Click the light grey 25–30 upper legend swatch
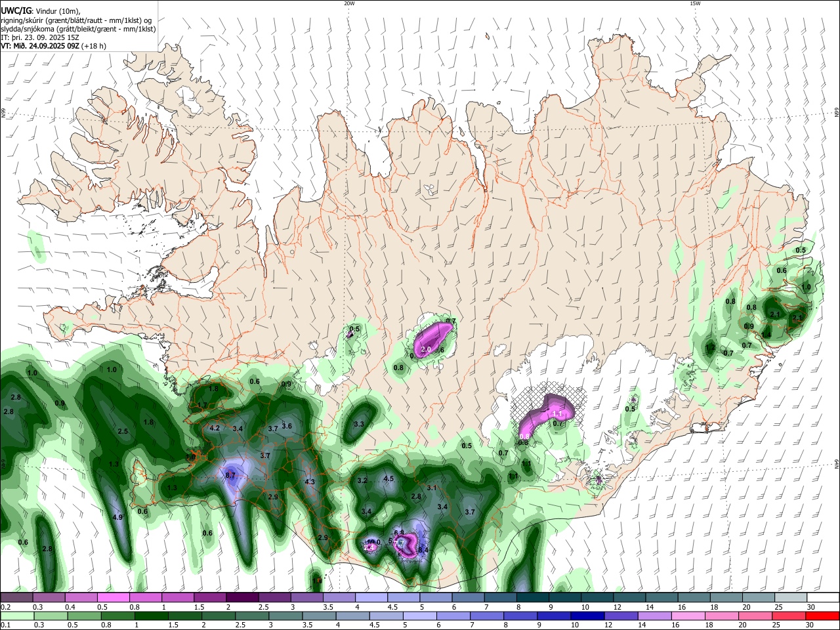This screenshot has height=630, width=840. tap(791, 598)
